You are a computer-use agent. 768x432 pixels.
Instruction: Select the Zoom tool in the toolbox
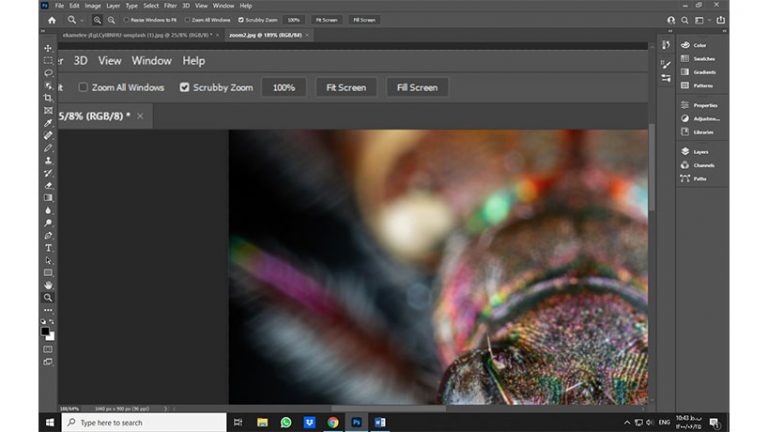click(x=48, y=297)
